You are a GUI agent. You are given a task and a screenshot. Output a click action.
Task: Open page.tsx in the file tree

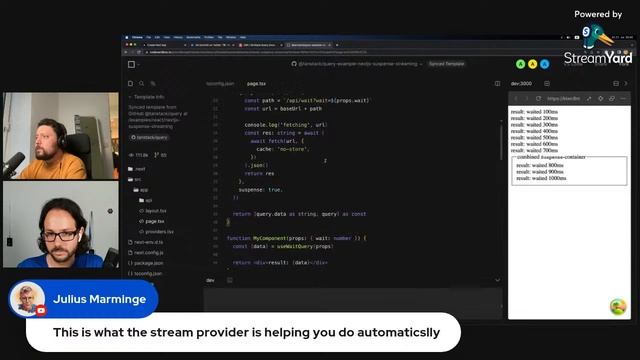[x=152, y=221]
